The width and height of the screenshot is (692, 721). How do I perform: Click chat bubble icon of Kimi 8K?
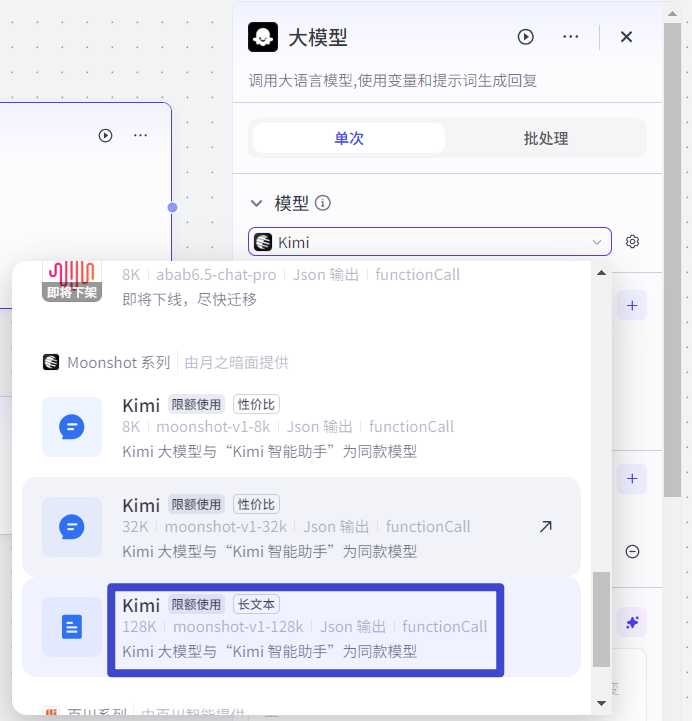(x=72, y=427)
